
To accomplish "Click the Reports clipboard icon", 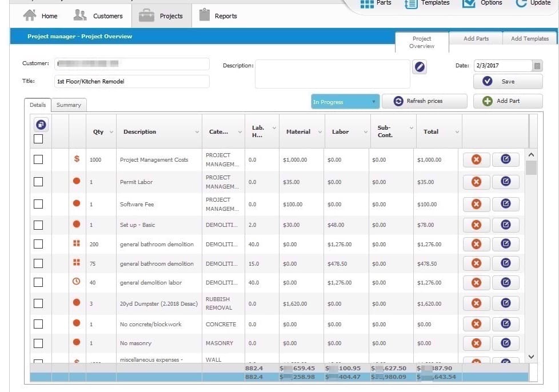I will pyautogui.click(x=204, y=15).
